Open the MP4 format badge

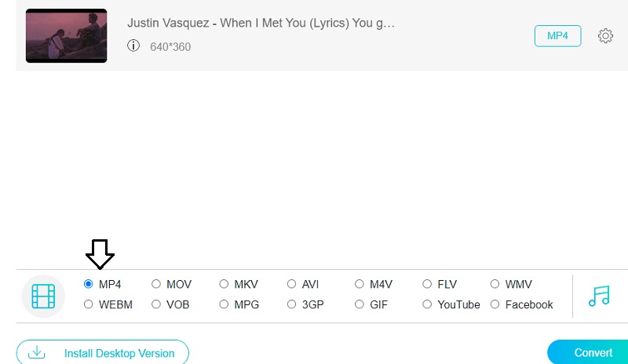[557, 36]
